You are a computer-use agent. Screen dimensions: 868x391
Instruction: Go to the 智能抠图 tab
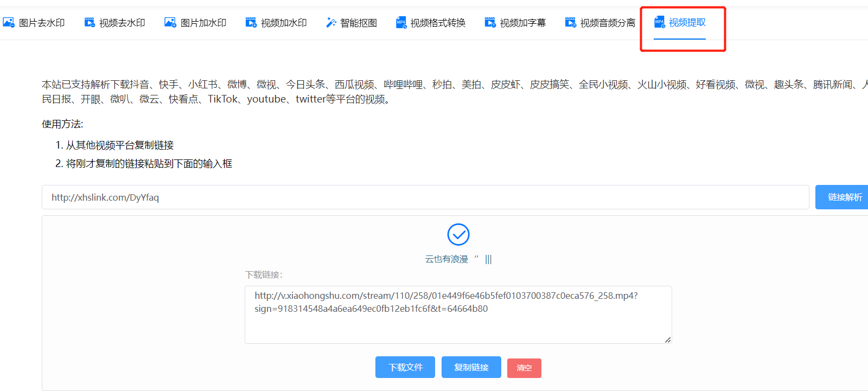(x=358, y=23)
